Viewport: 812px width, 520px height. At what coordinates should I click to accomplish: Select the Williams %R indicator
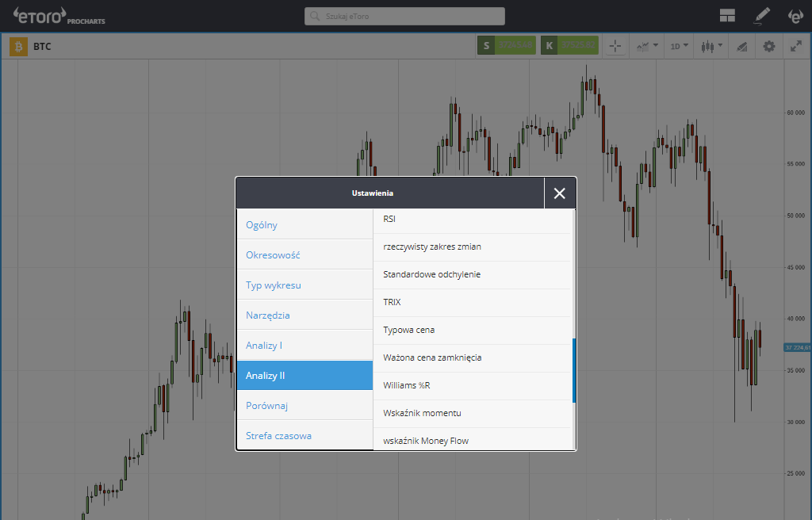(x=472, y=386)
